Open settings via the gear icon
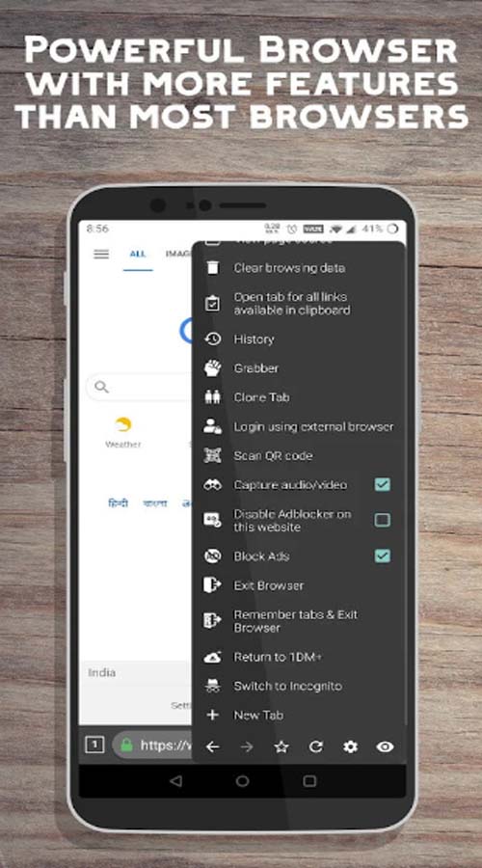This screenshot has width=482, height=868. (350, 746)
